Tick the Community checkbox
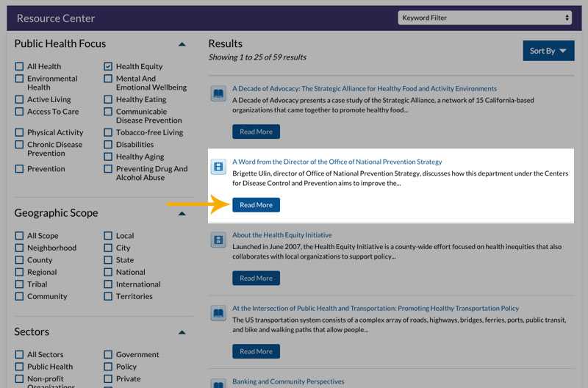This screenshot has height=388, width=588. (x=19, y=296)
